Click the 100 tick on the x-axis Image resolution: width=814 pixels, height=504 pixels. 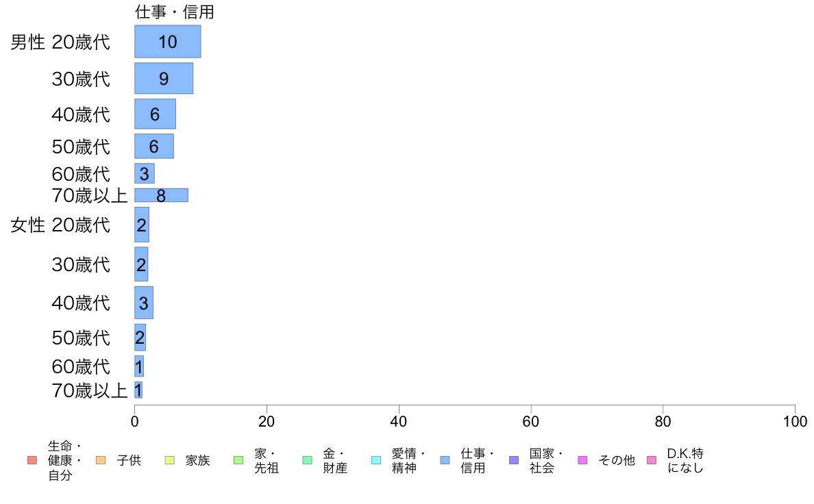(x=795, y=421)
